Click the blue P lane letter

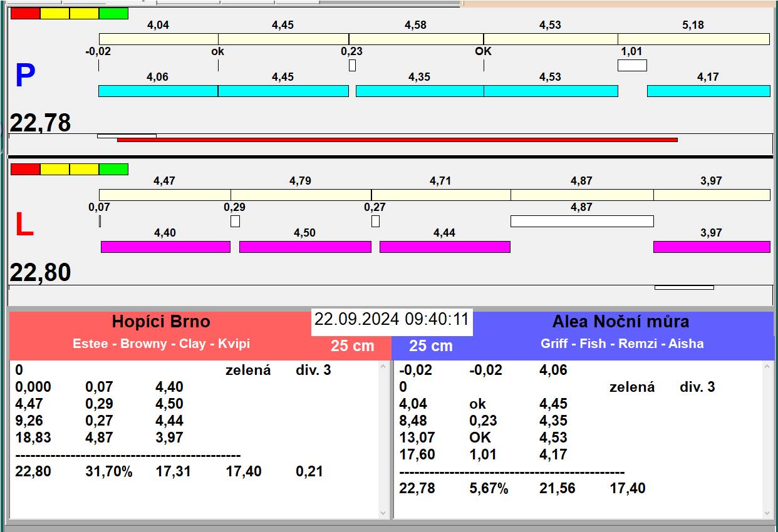tap(25, 76)
